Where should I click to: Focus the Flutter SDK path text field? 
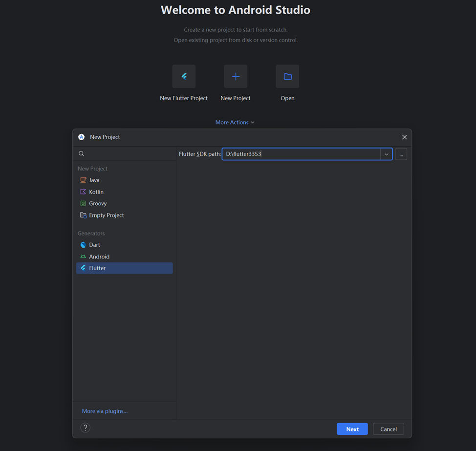301,154
